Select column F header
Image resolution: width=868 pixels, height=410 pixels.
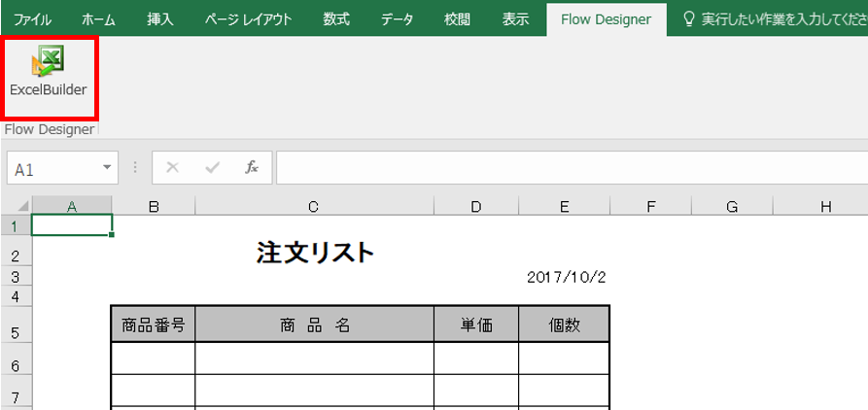pos(651,206)
